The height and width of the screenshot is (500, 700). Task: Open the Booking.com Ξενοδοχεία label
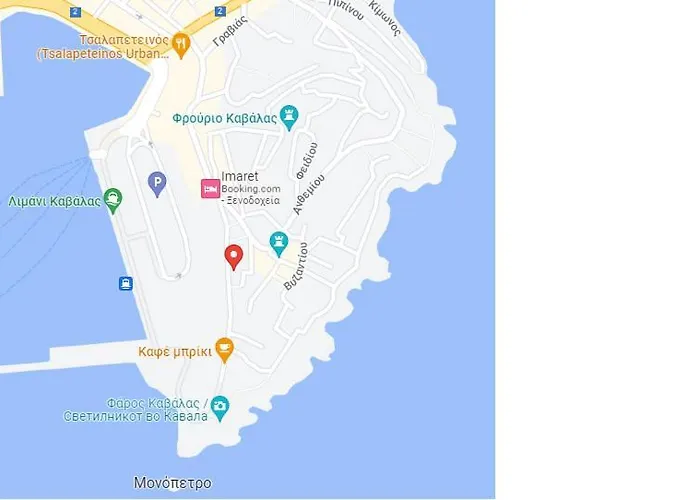pyautogui.click(x=251, y=195)
